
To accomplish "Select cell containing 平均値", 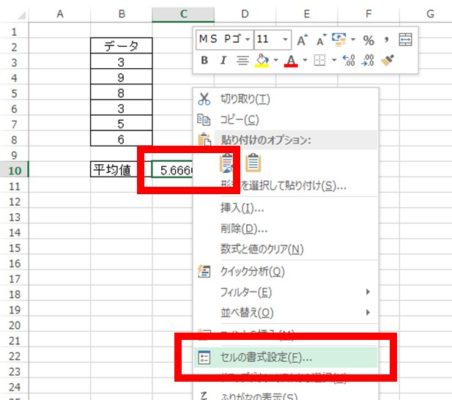I will coord(114,170).
